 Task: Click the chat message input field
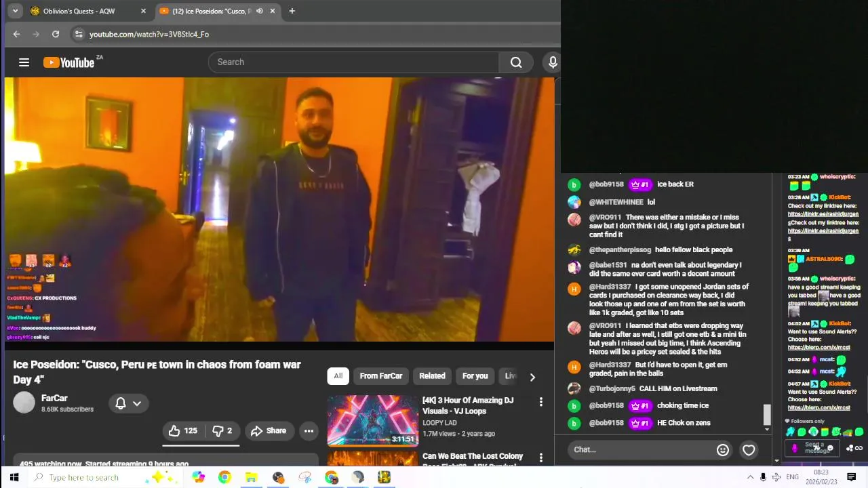(x=641, y=449)
